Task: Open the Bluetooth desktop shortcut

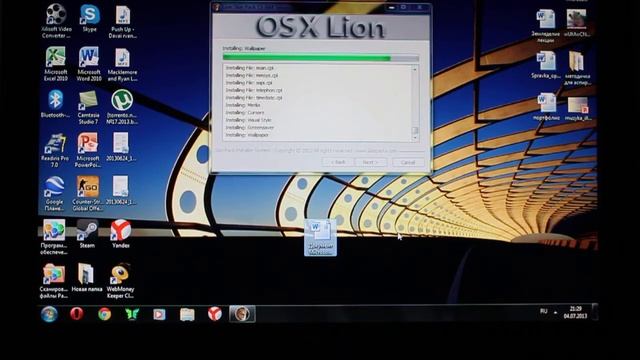Action: point(55,104)
